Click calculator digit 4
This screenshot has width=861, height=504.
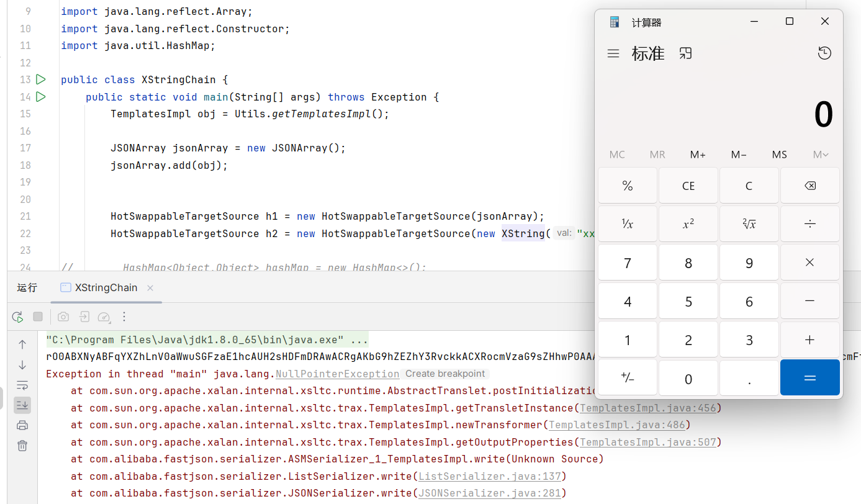pos(628,302)
